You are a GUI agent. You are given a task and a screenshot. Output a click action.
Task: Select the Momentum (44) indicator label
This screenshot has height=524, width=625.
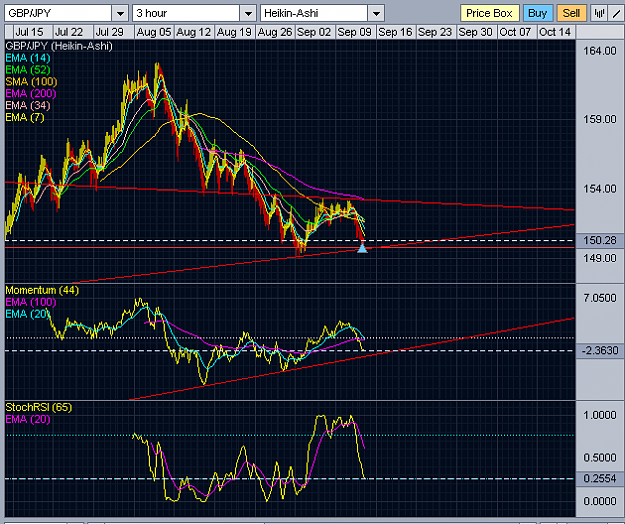tap(42, 290)
